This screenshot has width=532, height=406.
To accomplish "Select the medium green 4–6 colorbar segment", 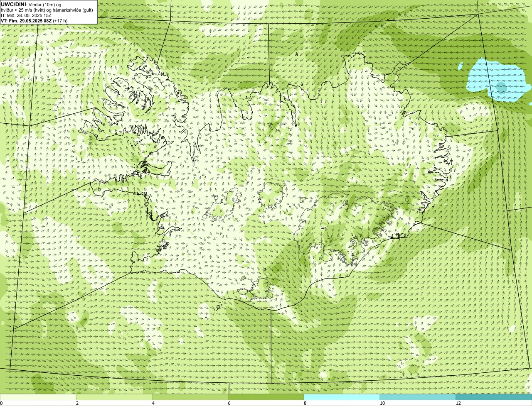I will (190, 397).
